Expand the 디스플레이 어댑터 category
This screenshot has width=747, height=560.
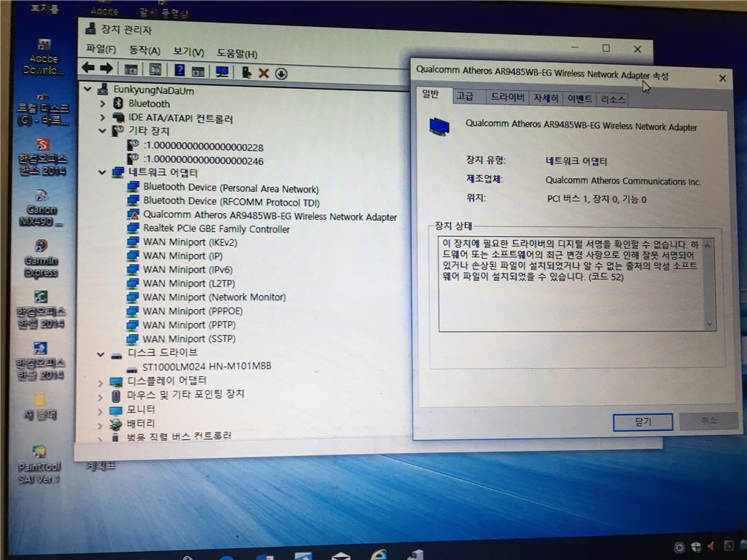click(100, 383)
